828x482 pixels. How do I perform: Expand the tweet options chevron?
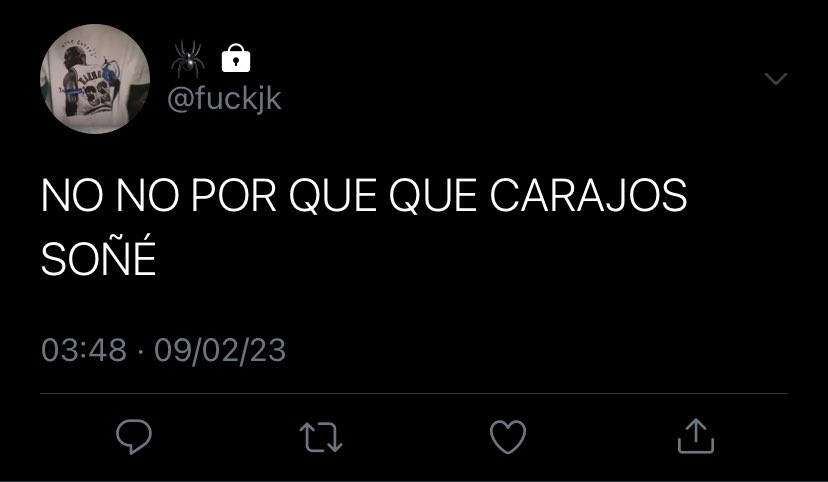click(x=776, y=79)
